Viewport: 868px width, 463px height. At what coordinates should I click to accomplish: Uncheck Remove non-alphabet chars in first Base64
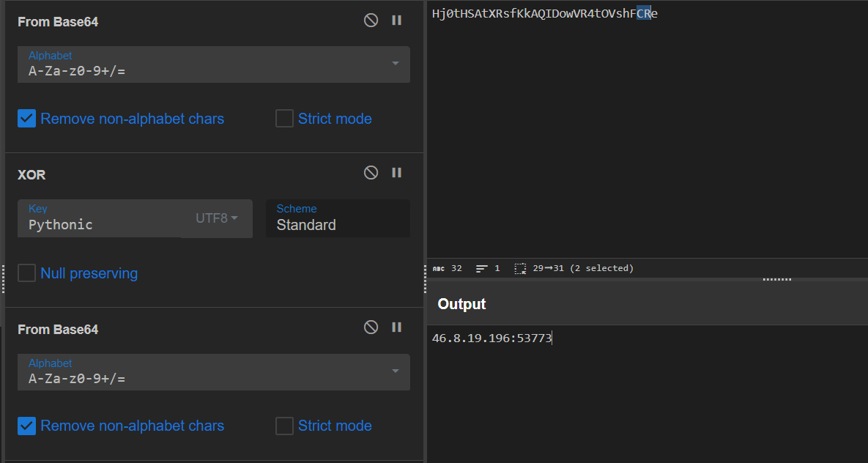[x=27, y=119]
